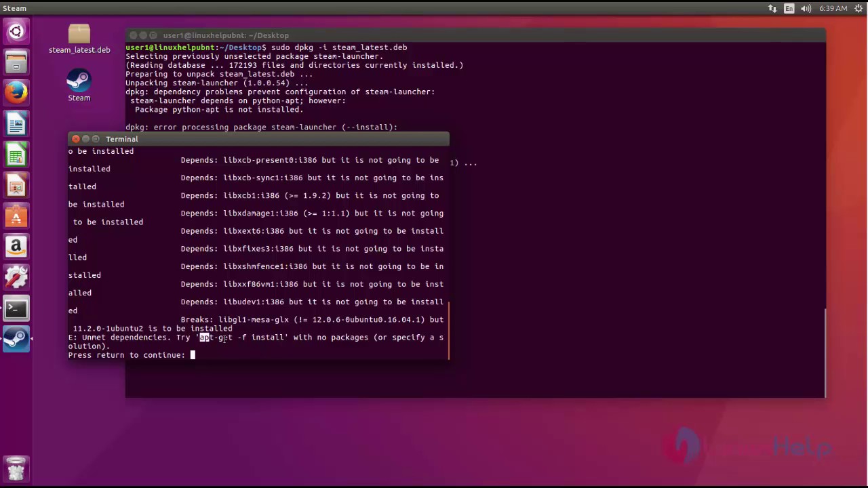Click 'Selecting previously unselected package steam-launcher' line
Image resolution: width=868 pixels, height=488 pixels.
point(254,56)
